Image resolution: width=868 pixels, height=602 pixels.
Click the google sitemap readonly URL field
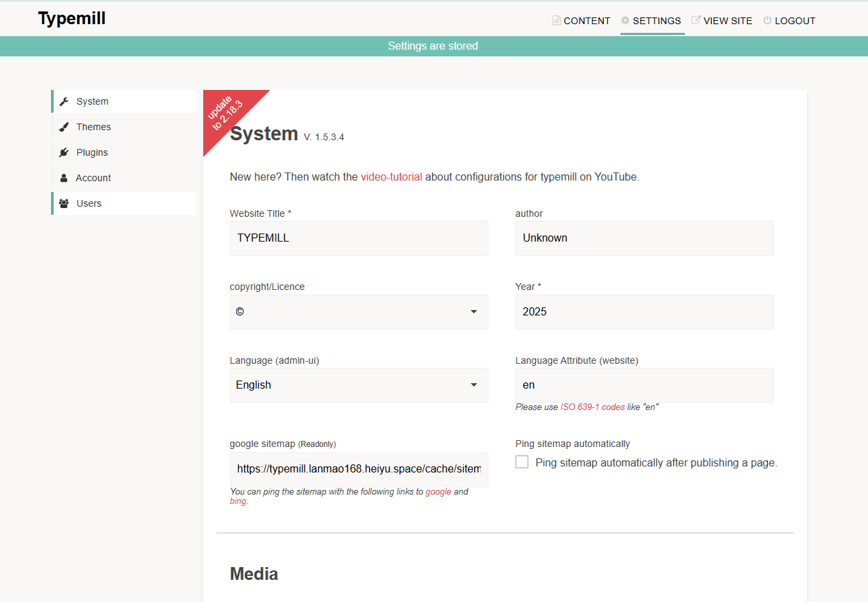pyautogui.click(x=359, y=469)
